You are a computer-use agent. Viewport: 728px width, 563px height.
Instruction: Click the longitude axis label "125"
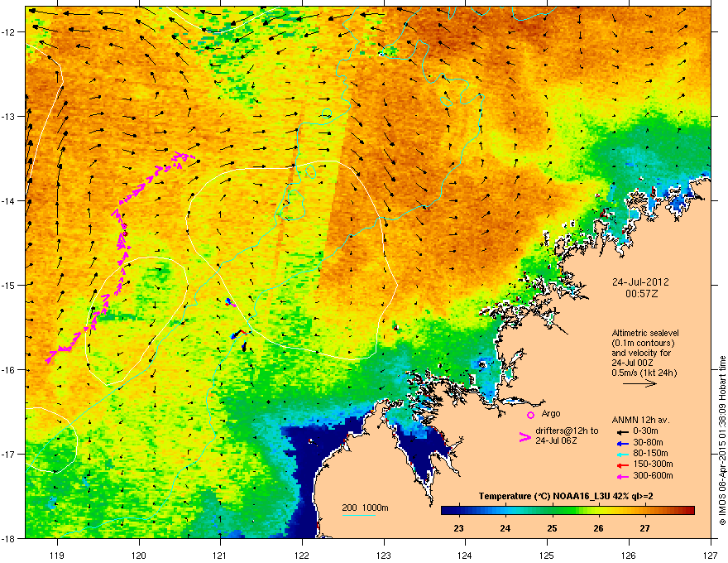point(547,555)
